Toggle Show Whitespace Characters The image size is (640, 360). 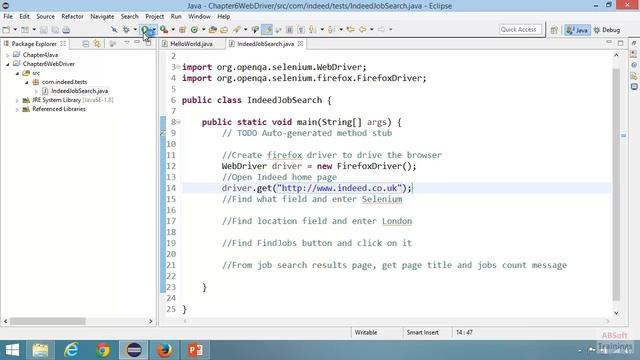(x=301, y=30)
